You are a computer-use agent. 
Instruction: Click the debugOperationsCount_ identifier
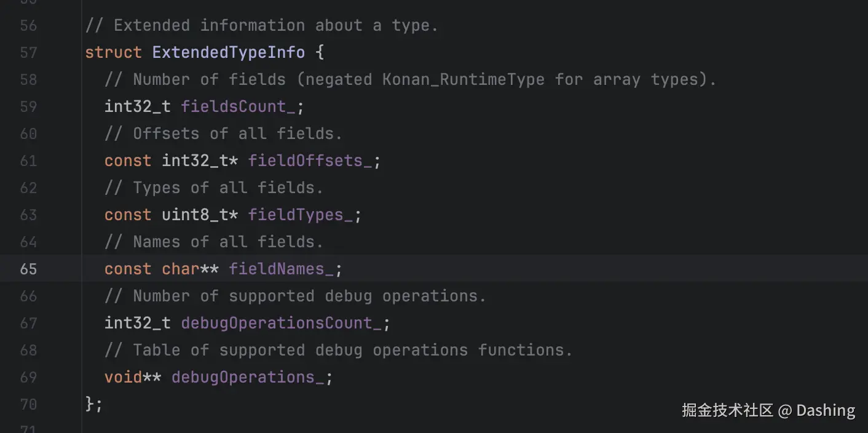[x=281, y=324]
